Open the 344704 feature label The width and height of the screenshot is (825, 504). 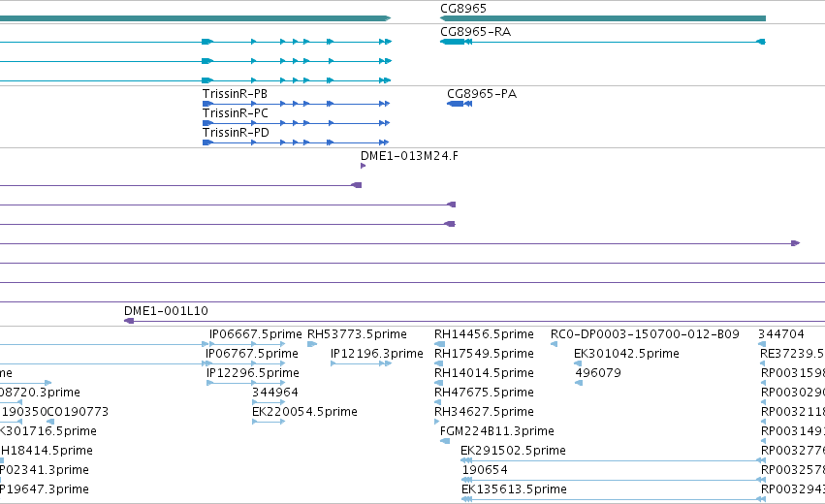click(x=780, y=334)
